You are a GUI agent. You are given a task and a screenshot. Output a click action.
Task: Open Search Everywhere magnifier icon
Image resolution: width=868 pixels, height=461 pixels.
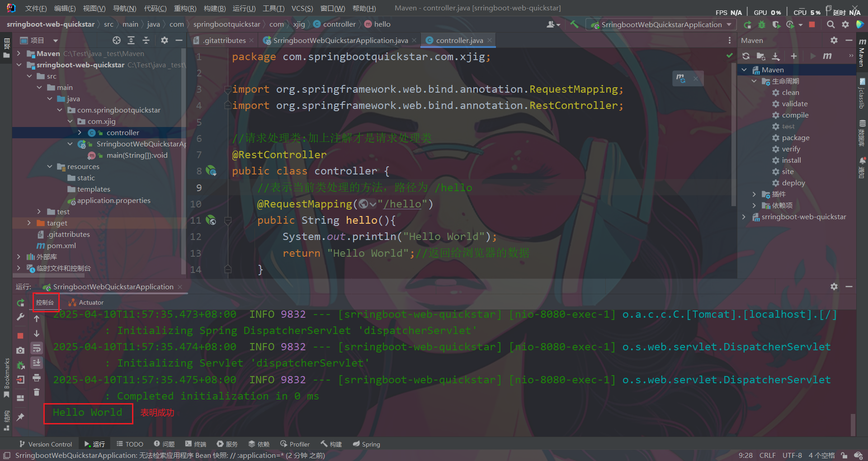click(x=830, y=24)
